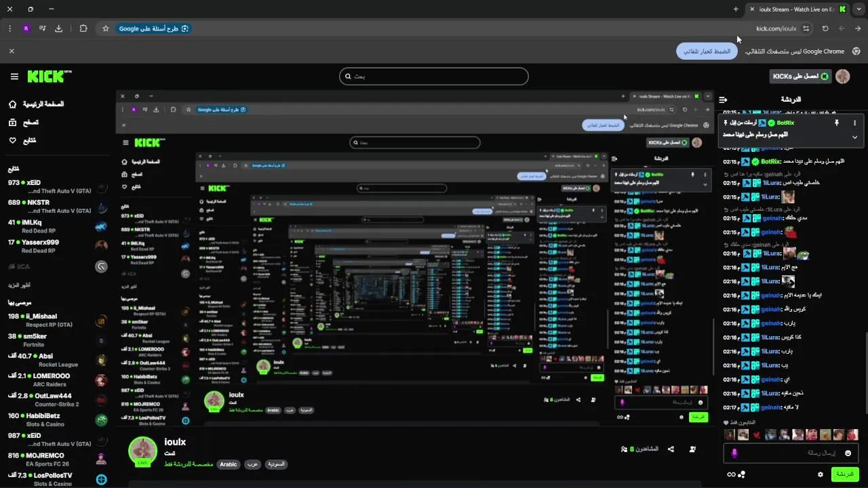The height and width of the screenshot is (488, 868).
Task: Click the ioulx channel avatar with LIVE badge
Action: (143, 451)
